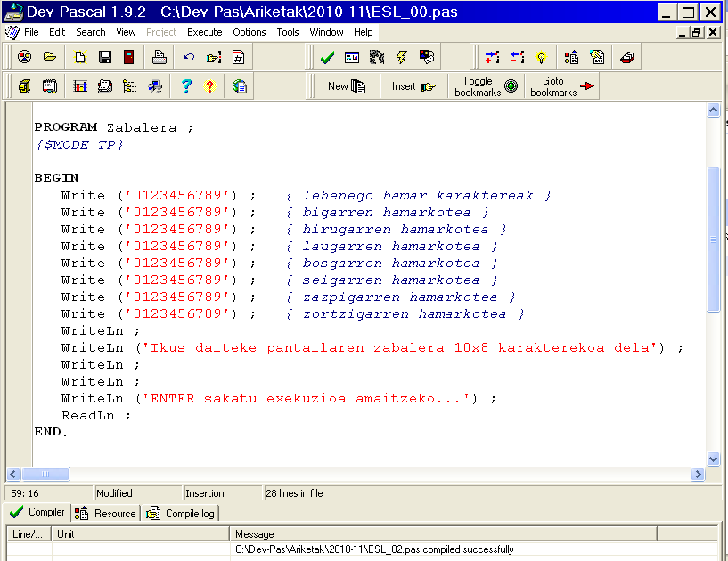Click Goto bookmarks button
Viewport: 728px width, 561px height.
(x=562, y=86)
